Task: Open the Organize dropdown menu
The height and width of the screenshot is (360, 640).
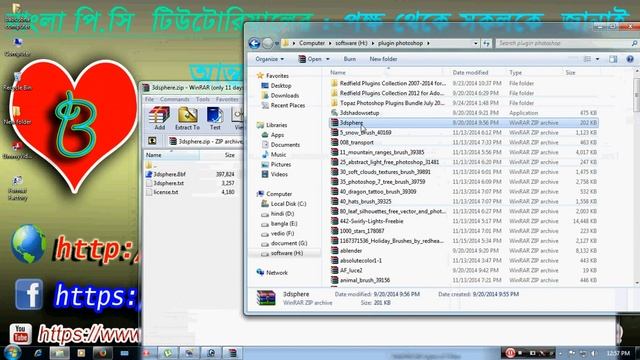Action: pos(269,59)
